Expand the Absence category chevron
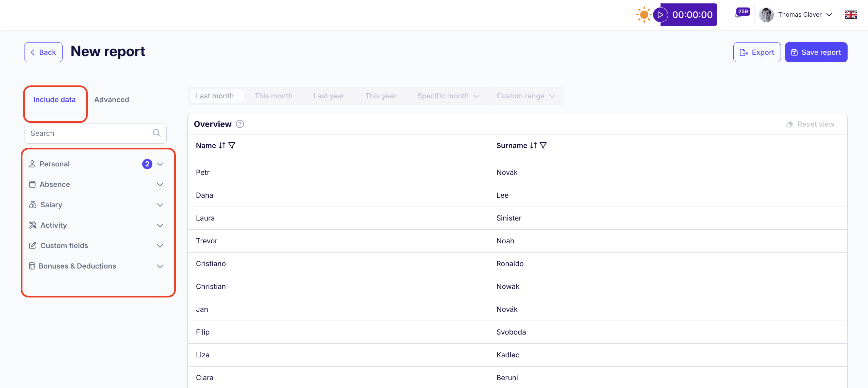Screen dimensions: 868x388 point(160,184)
